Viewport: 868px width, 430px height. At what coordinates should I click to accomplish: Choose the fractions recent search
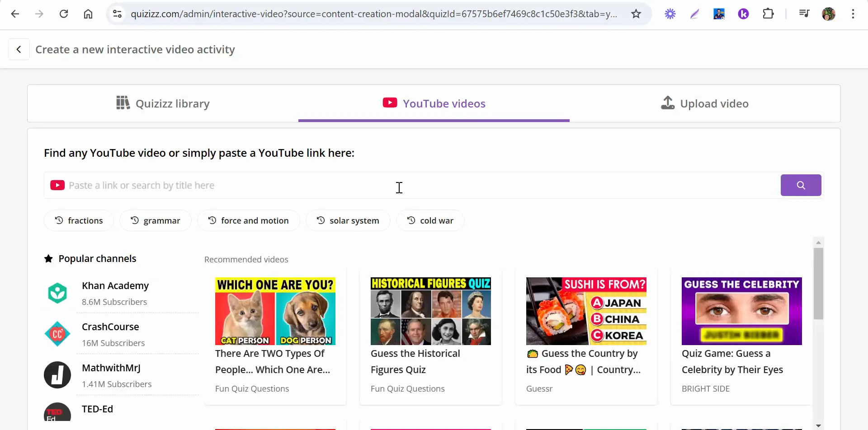(79, 220)
